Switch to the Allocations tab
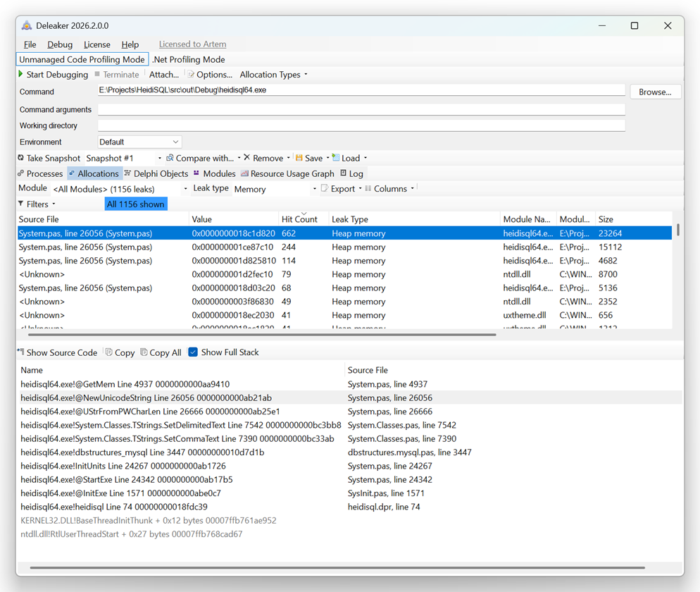Viewport: 700px width, 592px height. pos(94,173)
